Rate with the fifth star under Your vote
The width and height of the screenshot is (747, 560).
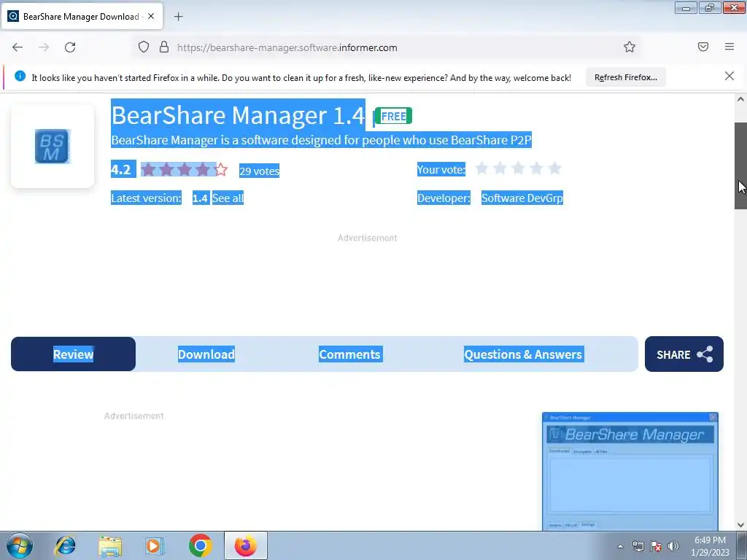pos(554,168)
